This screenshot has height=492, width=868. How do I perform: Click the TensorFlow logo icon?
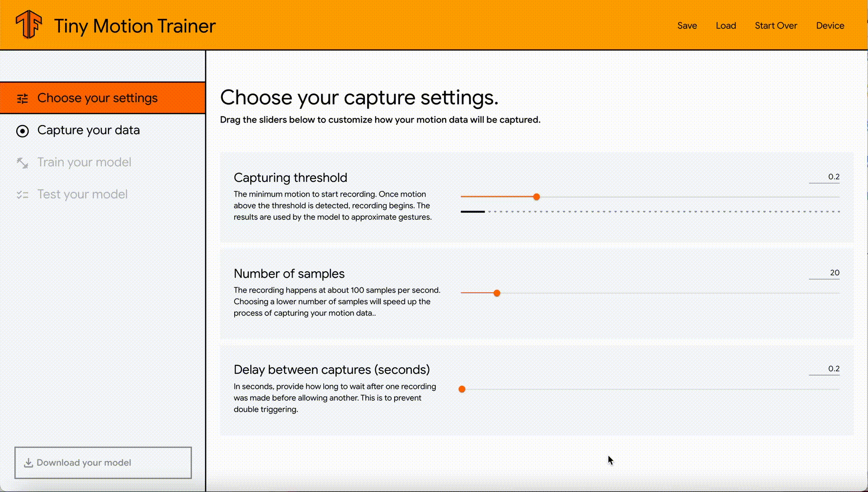click(x=28, y=25)
